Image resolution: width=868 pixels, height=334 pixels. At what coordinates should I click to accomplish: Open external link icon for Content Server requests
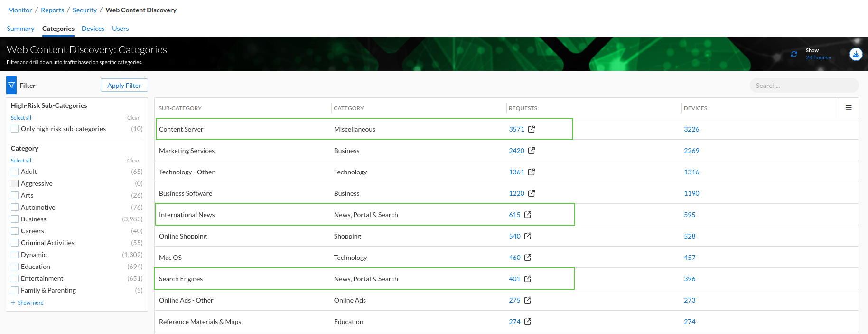click(x=532, y=129)
